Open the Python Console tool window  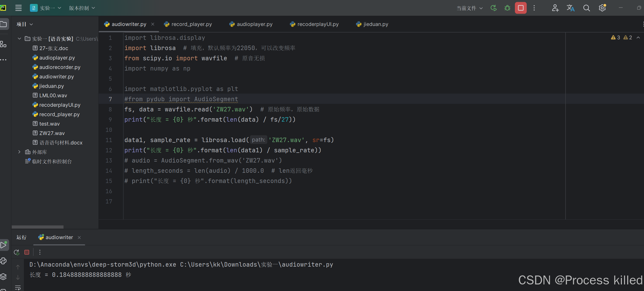tap(3, 261)
